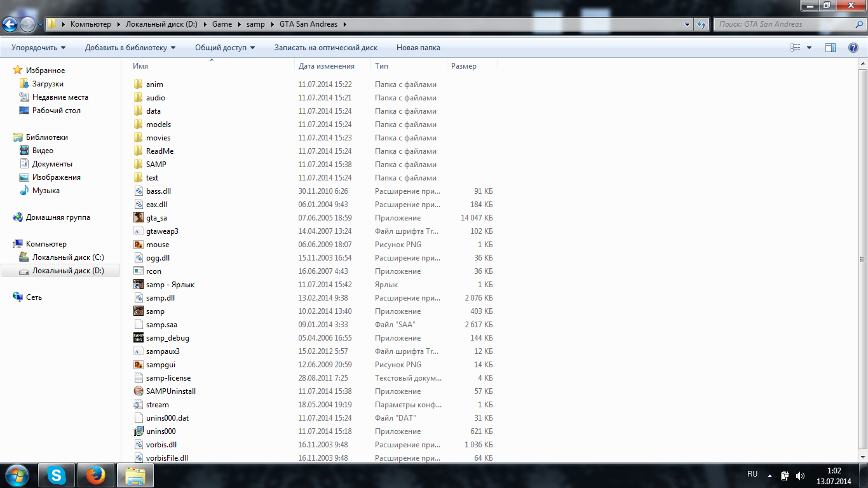The width and height of the screenshot is (868, 488).
Task: Click Записать на оптический диск
Action: 326,48
